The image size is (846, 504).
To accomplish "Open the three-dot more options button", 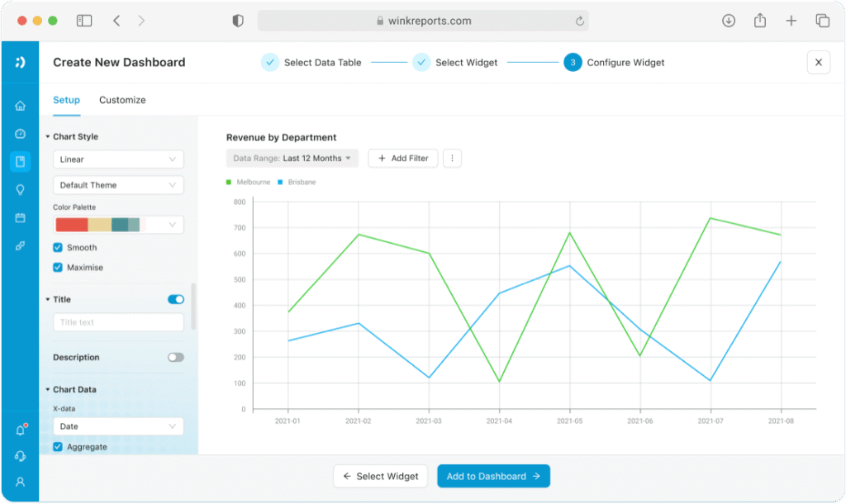I will click(452, 158).
